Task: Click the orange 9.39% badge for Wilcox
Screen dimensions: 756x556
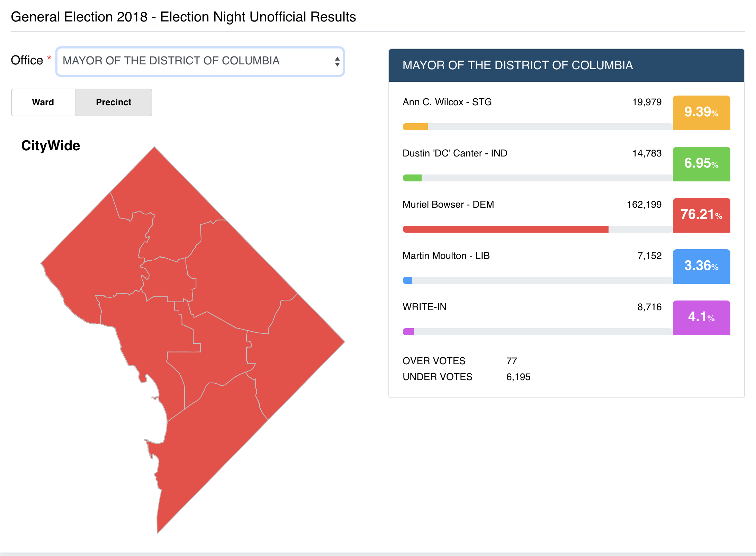Action: pos(701,113)
